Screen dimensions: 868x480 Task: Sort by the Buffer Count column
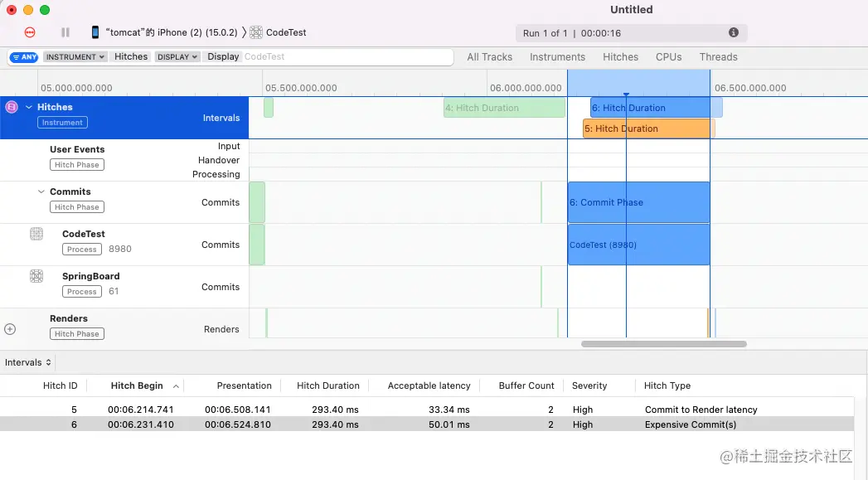(x=526, y=385)
